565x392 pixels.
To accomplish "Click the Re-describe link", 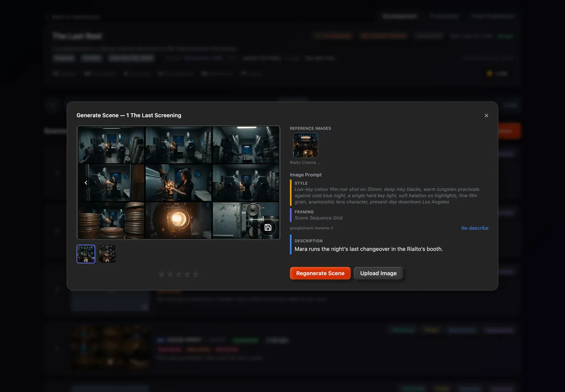I will 475,228.
